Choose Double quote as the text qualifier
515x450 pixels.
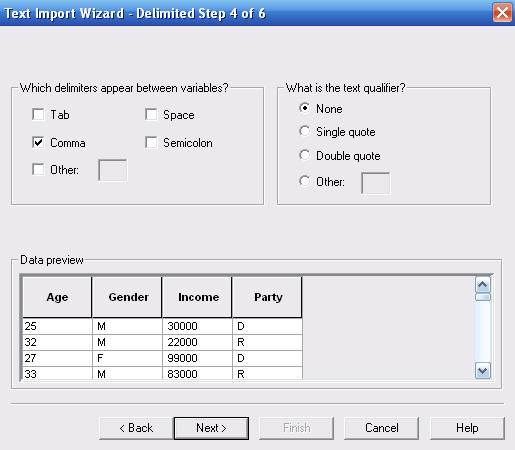[304, 155]
